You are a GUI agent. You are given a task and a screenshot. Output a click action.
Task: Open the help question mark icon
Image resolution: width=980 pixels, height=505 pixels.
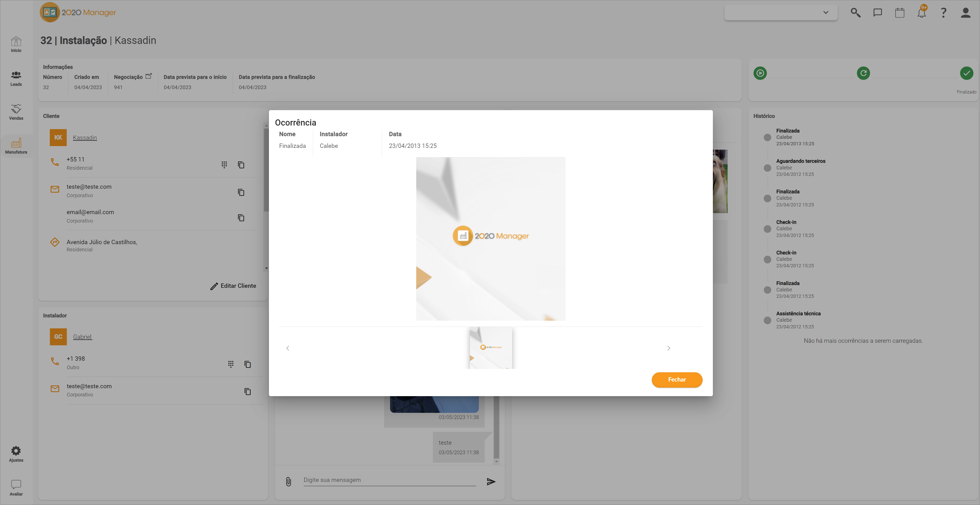coord(944,13)
